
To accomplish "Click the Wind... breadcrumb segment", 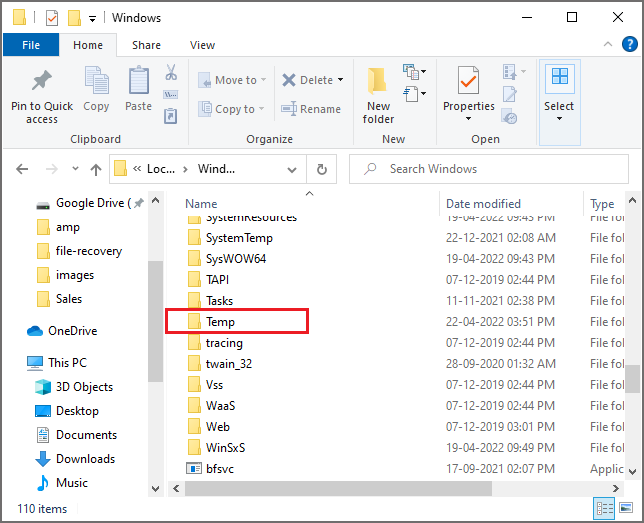I will coord(216,169).
